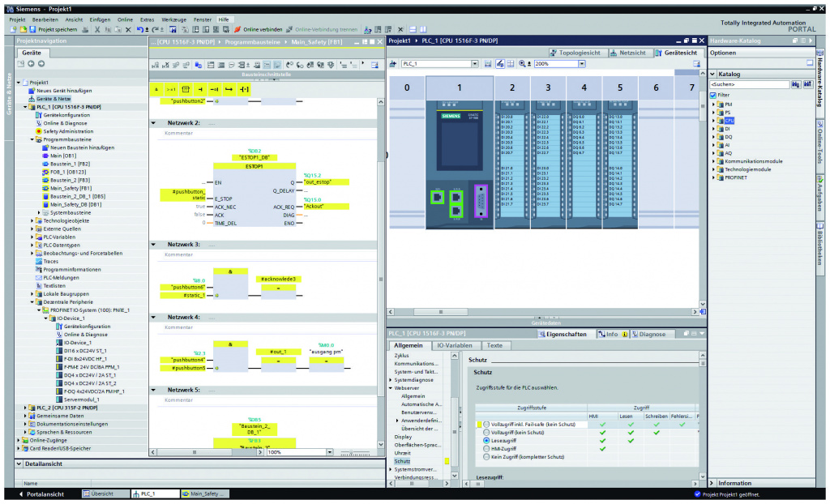830x504 pixels.
Task: Click the horizontal scrollbar of device view
Action: point(544,312)
